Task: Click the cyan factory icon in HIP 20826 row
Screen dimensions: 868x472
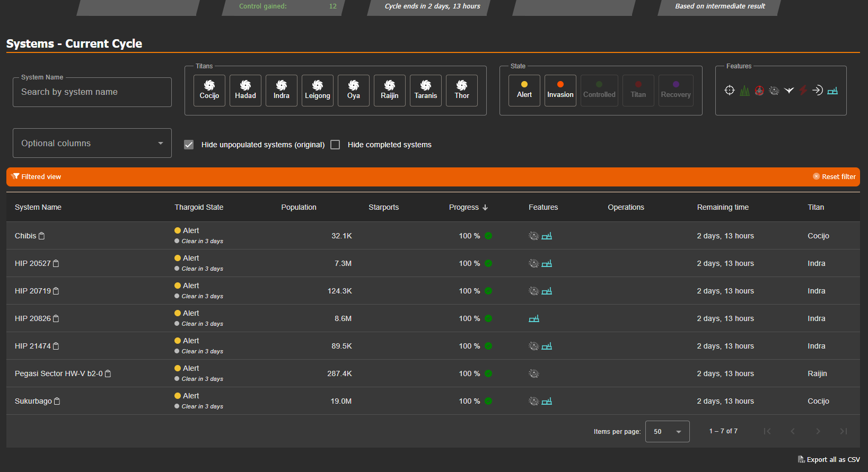Action: (534, 318)
